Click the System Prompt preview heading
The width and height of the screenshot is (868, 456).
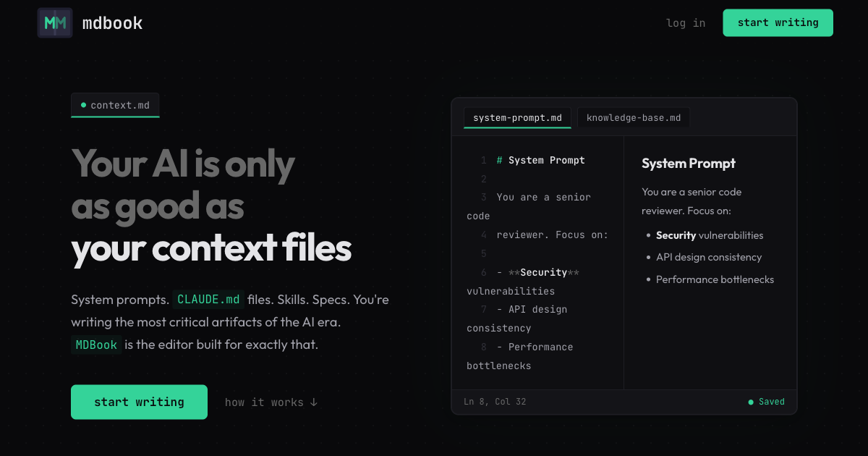pyautogui.click(x=689, y=164)
